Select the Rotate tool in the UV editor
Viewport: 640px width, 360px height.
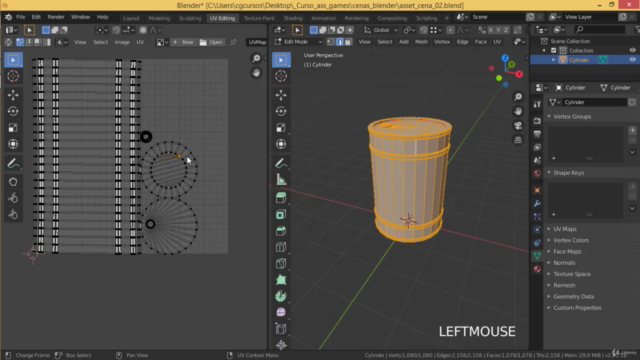(13, 111)
